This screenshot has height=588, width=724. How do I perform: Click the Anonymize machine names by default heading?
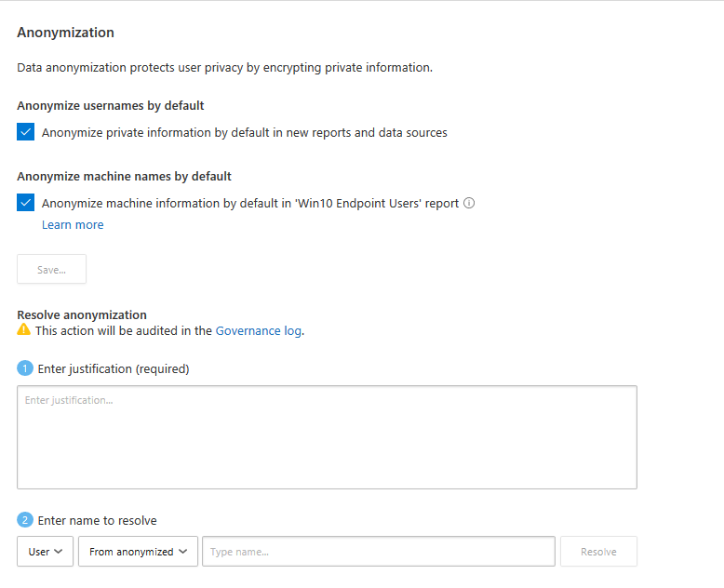[124, 176]
